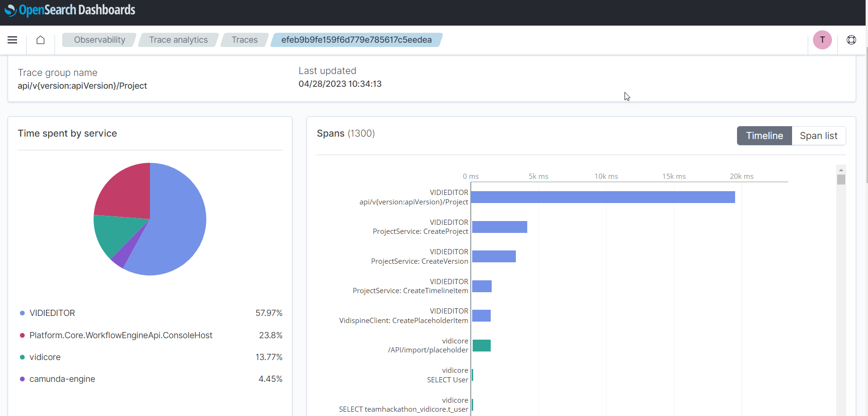
Task: Toggle VIDIEDITOR legend entry in pie chart
Action: [52, 313]
